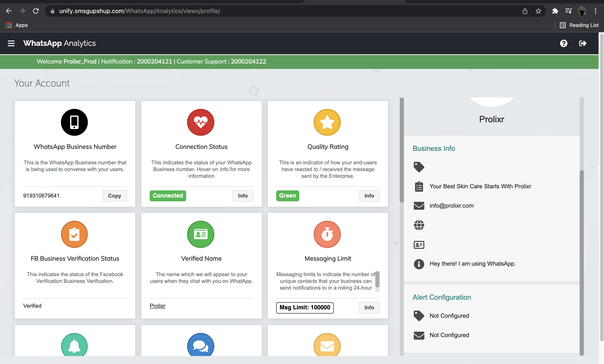This screenshot has width=604, height=364.
Task: Click the Prolixr profile name
Action: click(492, 119)
